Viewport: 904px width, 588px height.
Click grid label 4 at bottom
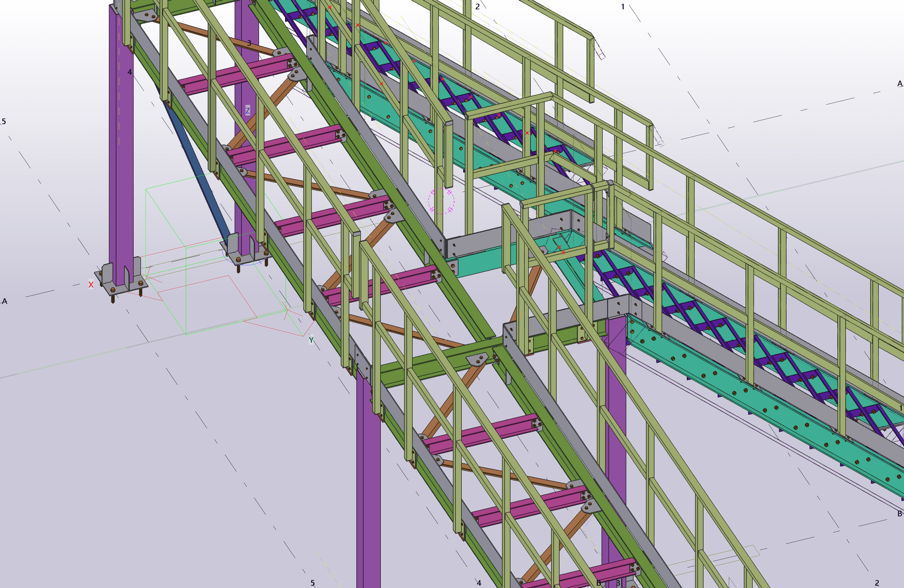[x=479, y=583]
